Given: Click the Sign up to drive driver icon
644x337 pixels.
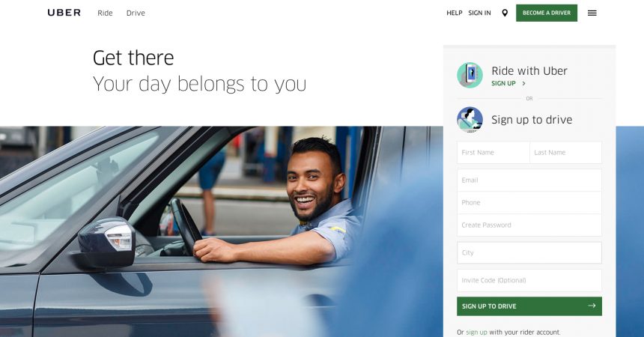Looking at the screenshot, I should 470,120.
